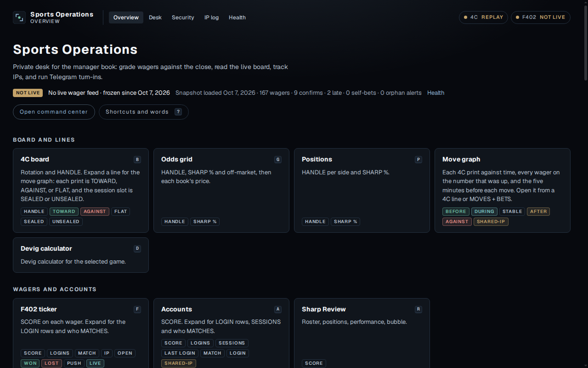This screenshot has width=588, height=368.
Task: Click the UNSEALED tag on 4C board card
Action: 66,222
